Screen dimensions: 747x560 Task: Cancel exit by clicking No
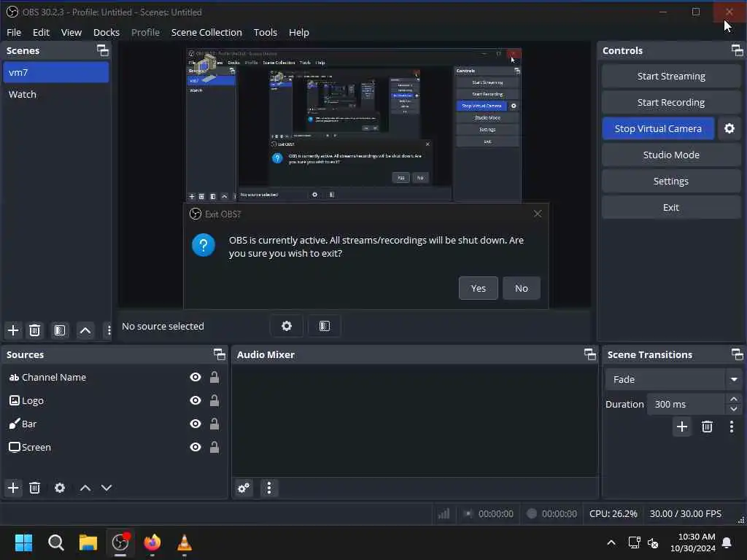(521, 288)
